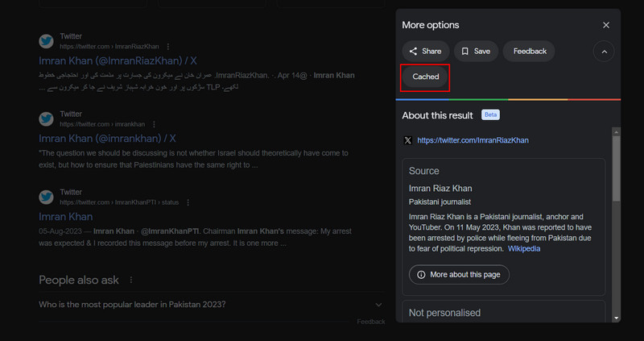Click Twitter icon of imrankhan result
644x341 pixels.
(x=47, y=119)
